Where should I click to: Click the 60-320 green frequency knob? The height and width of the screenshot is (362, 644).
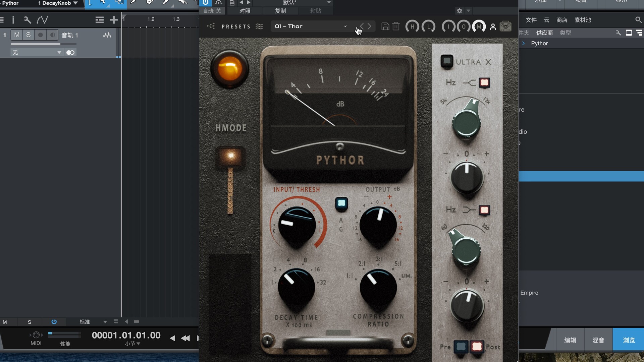467,250
